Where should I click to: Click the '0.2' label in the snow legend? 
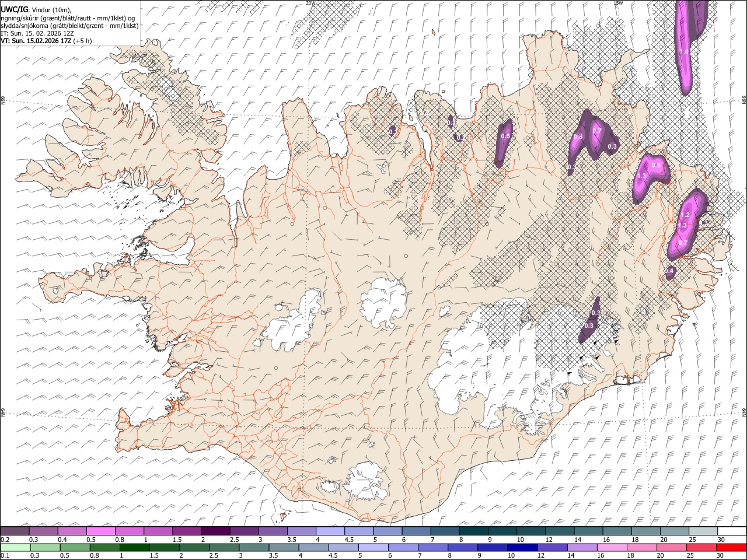tap(5, 540)
